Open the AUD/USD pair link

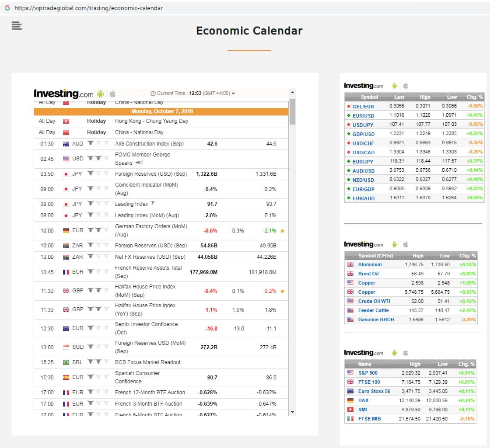tap(364, 171)
